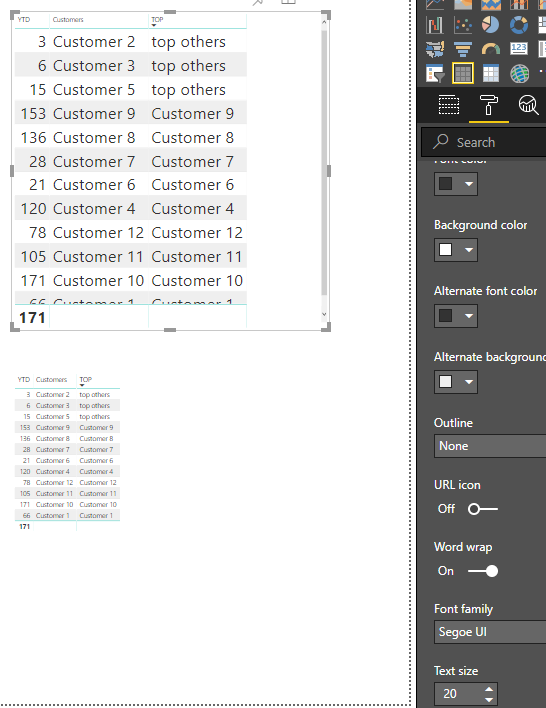Select the Scatter chart visualization

pyautogui.click(x=463, y=25)
